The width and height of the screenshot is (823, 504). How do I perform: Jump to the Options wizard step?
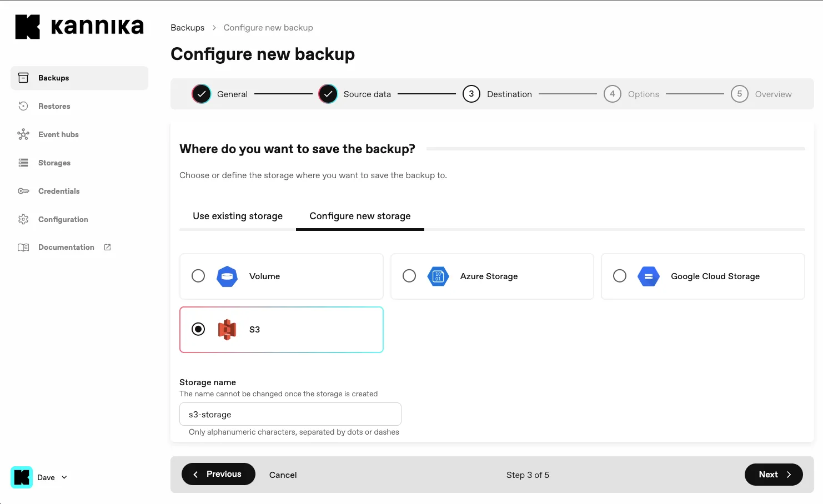613,94
